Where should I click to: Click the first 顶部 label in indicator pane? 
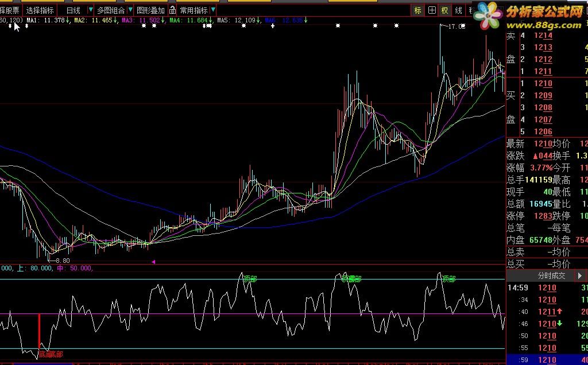coord(250,279)
